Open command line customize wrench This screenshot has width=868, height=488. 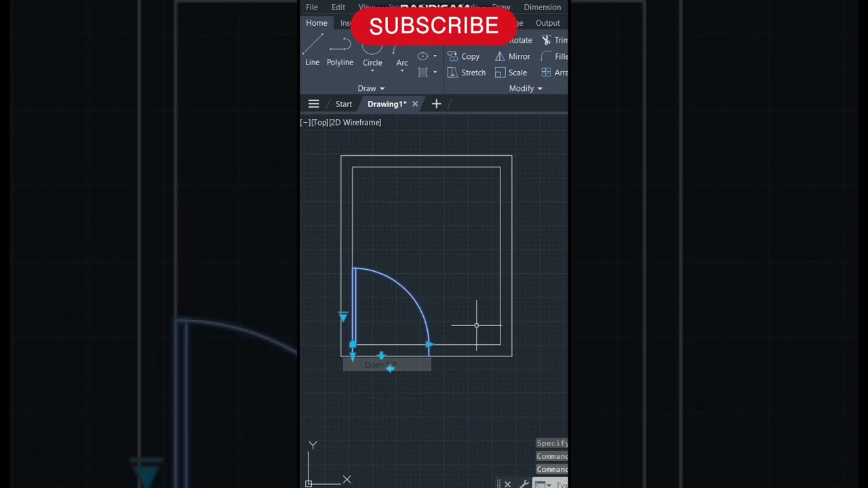tap(524, 484)
